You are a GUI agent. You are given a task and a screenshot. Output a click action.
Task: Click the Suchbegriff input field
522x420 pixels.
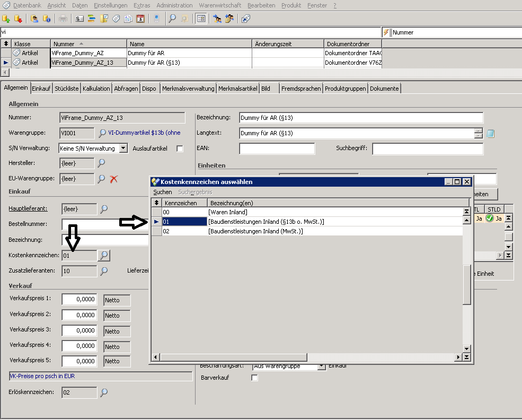click(x=428, y=148)
